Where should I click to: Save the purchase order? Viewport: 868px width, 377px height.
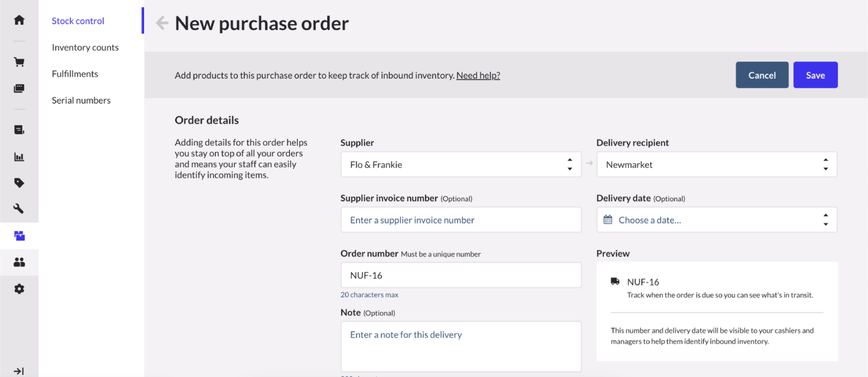(815, 74)
